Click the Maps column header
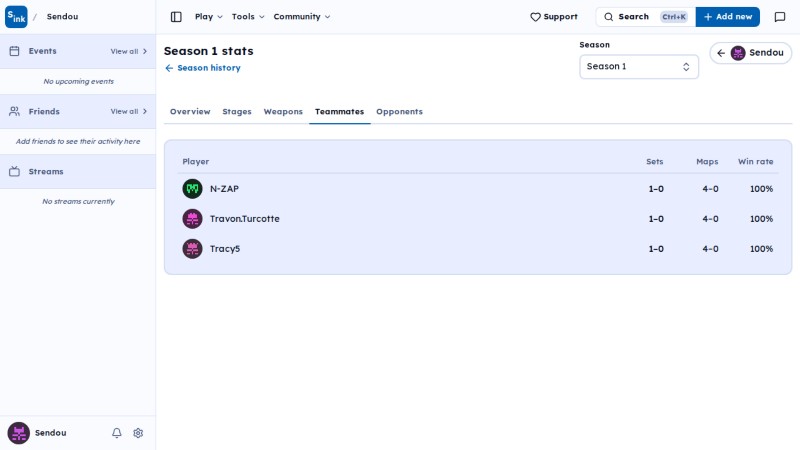 (x=707, y=162)
